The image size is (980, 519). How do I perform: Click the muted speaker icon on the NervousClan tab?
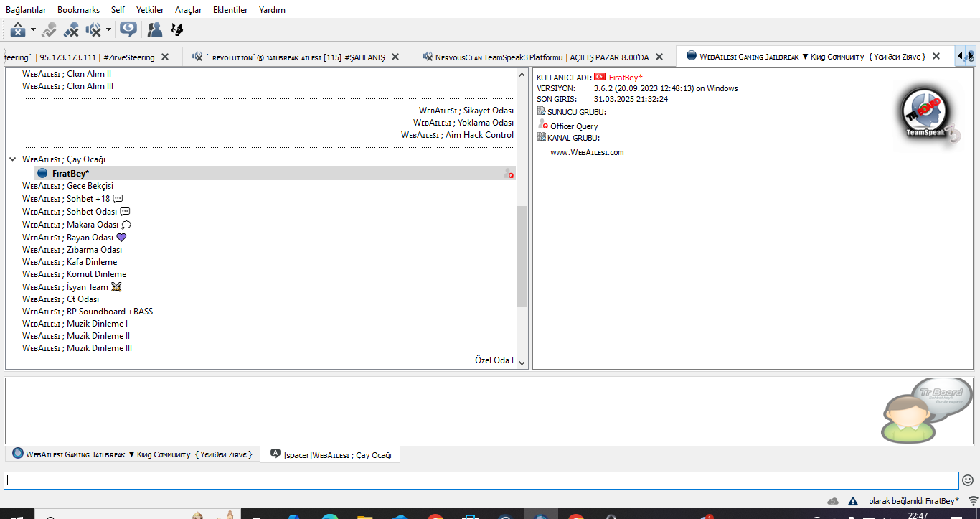[x=428, y=57]
